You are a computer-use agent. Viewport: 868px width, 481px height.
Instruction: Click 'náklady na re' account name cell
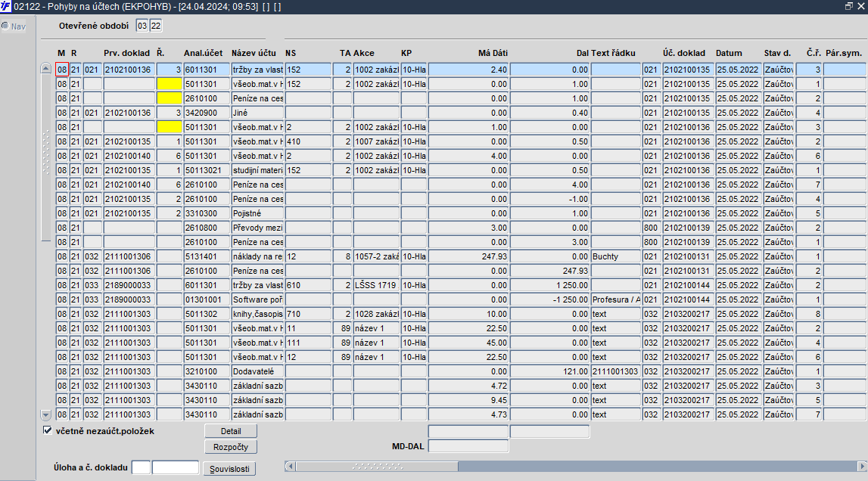click(x=257, y=257)
